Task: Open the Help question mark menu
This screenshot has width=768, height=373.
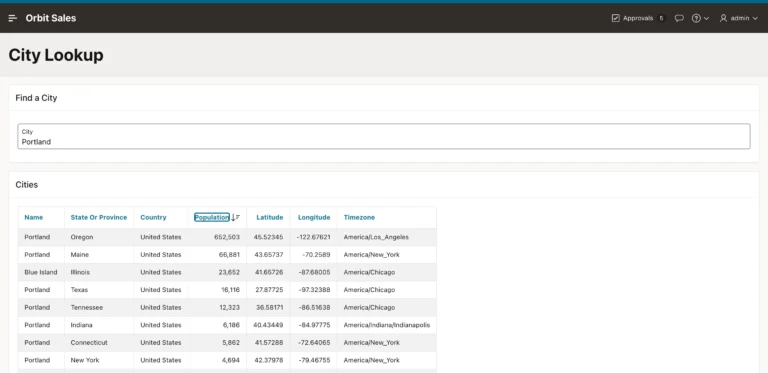Action: click(700, 18)
